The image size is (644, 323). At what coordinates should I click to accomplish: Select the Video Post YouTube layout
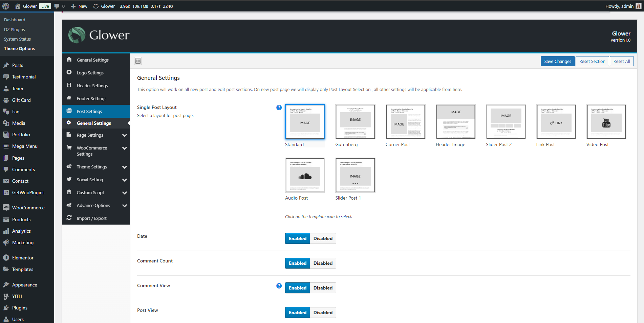coord(606,122)
